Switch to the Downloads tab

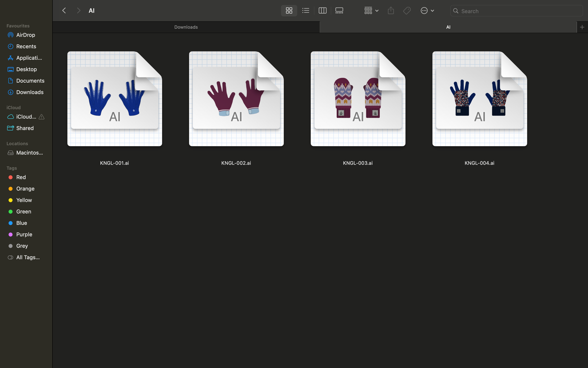[186, 27]
